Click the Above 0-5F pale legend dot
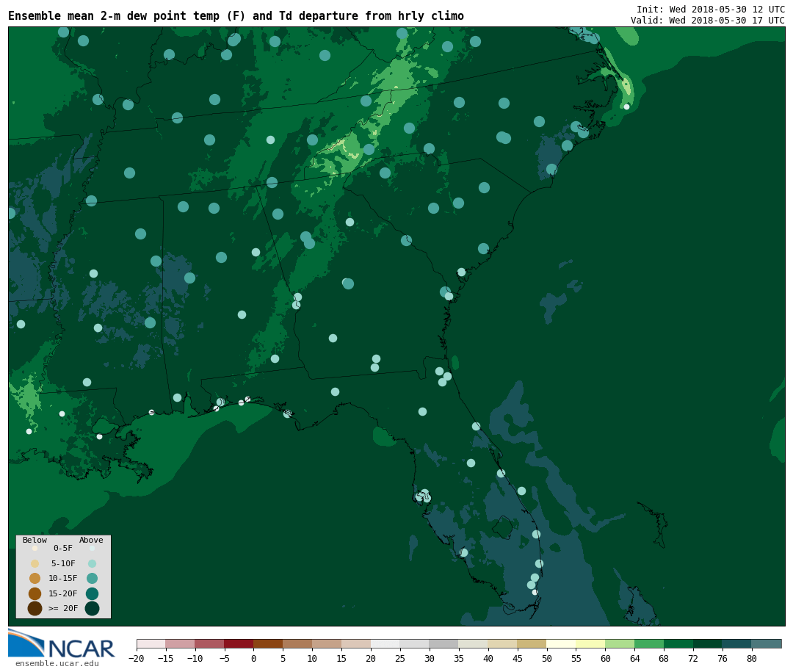Image resolution: width=793 pixels, height=672 pixels. pos(92,548)
